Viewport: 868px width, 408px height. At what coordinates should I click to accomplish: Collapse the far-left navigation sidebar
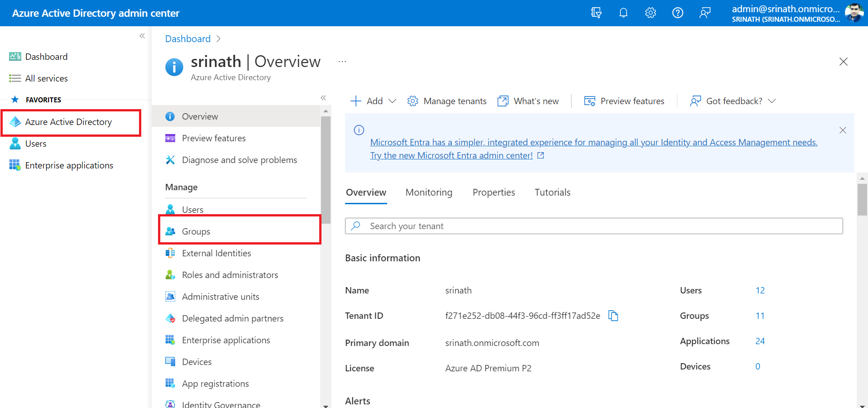(142, 36)
